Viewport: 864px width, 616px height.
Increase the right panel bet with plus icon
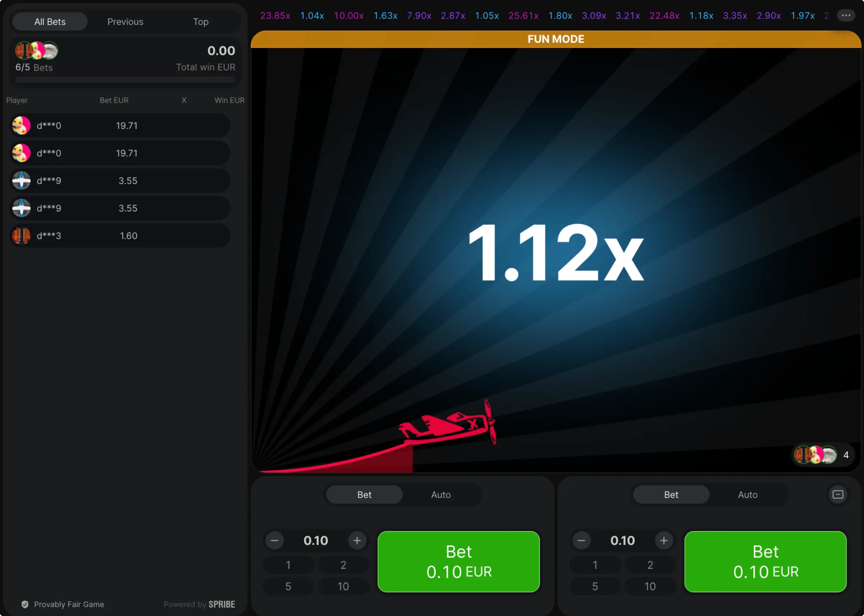(663, 540)
